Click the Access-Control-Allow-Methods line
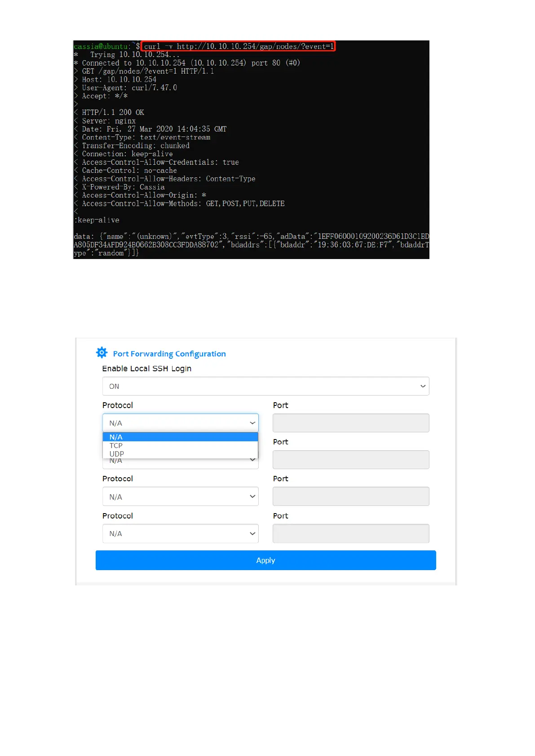The image size is (535, 756). coord(179,203)
